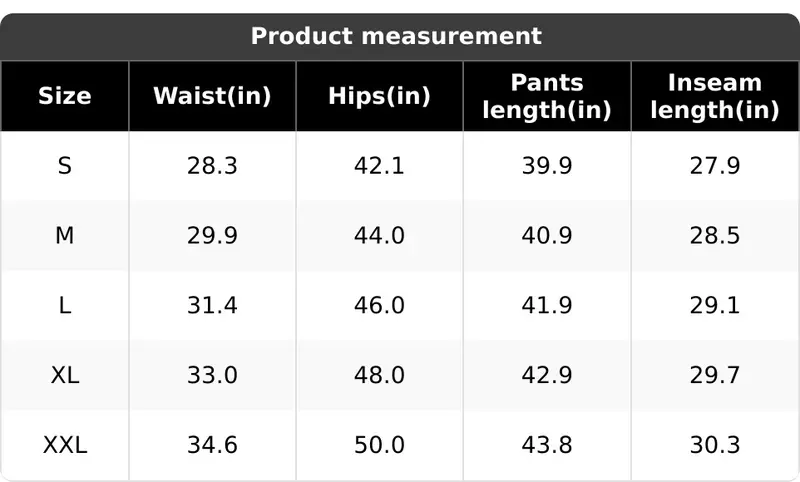Screen dimensions: 800x482
Task: Click the Product measurement title bar
Action: pos(400,37)
